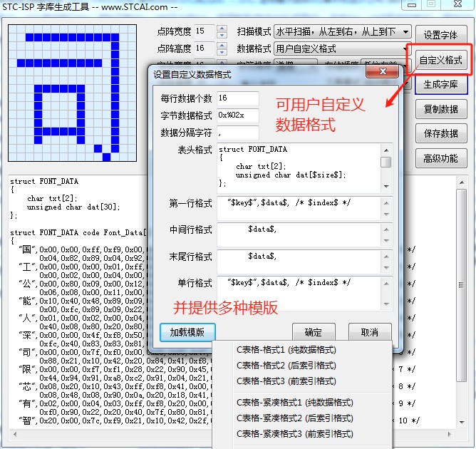Decrease 点阵宽度 with down arrow

pyautogui.click(x=222, y=35)
